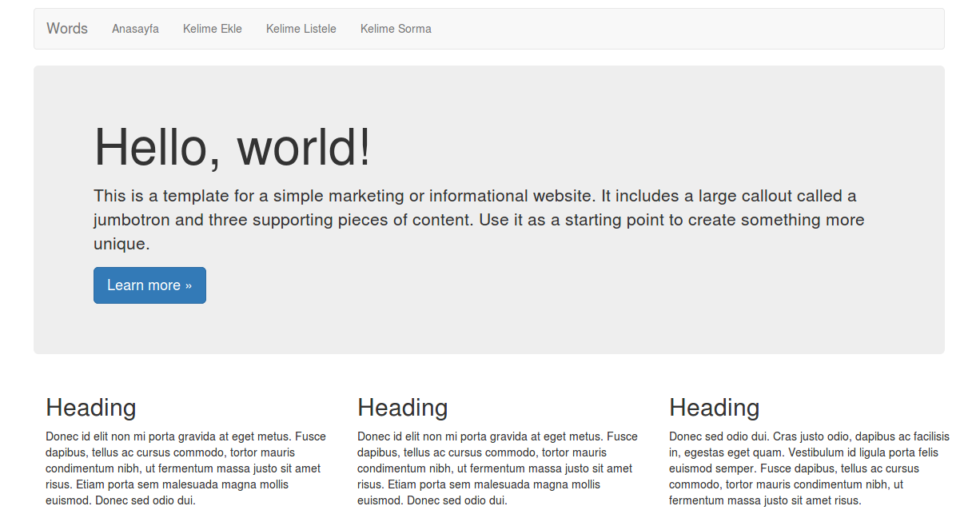Select the Kelime Ekle menu item
This screenshot has height=514, width=980.
[x=212, y=29]
